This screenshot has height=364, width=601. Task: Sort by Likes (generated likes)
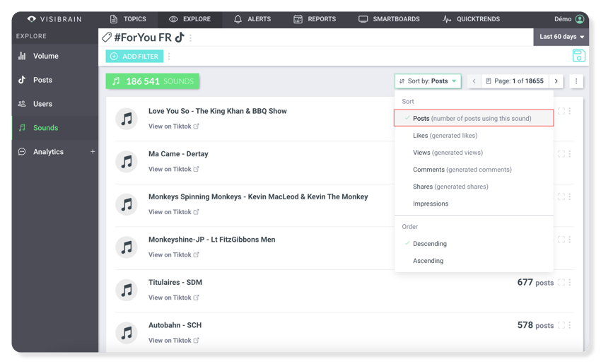tap(474, 135)
